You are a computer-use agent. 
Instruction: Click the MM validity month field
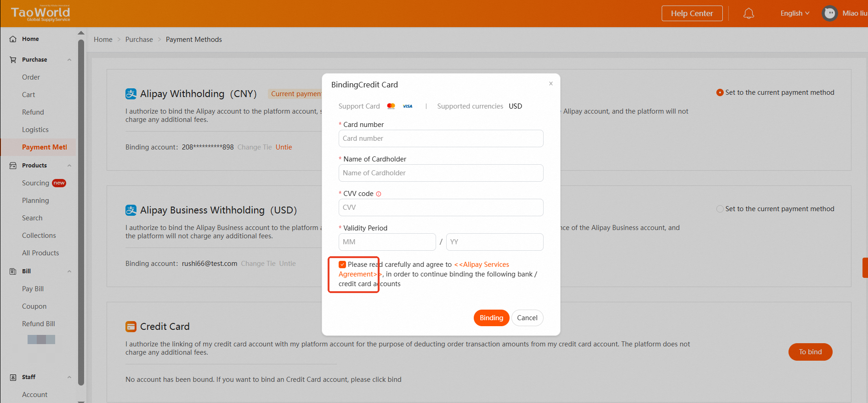387,242
